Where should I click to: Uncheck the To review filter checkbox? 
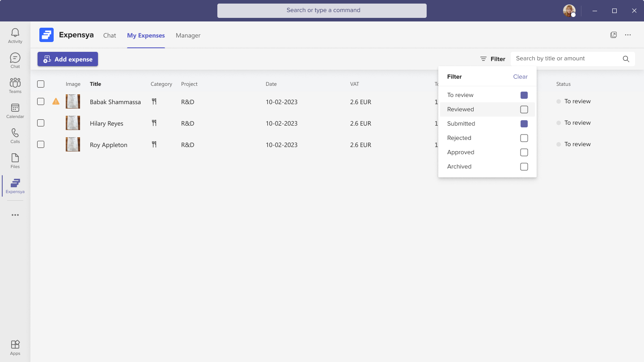[524, 95]
